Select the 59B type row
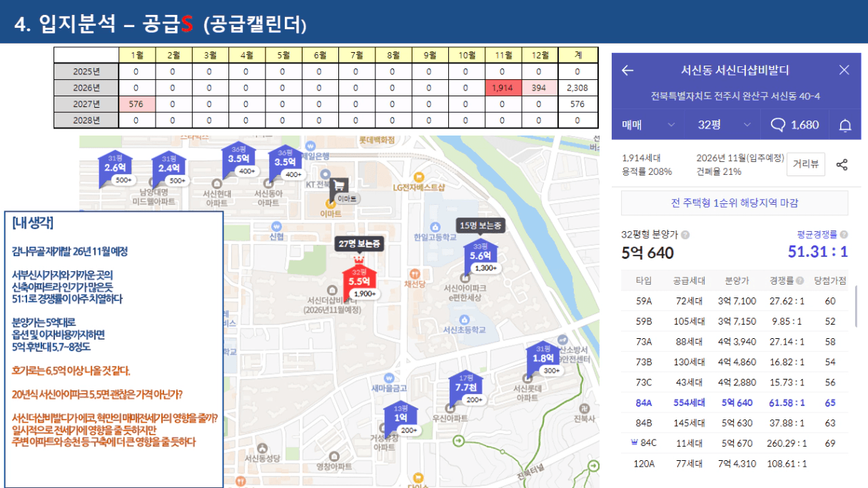 click(735, 321)
